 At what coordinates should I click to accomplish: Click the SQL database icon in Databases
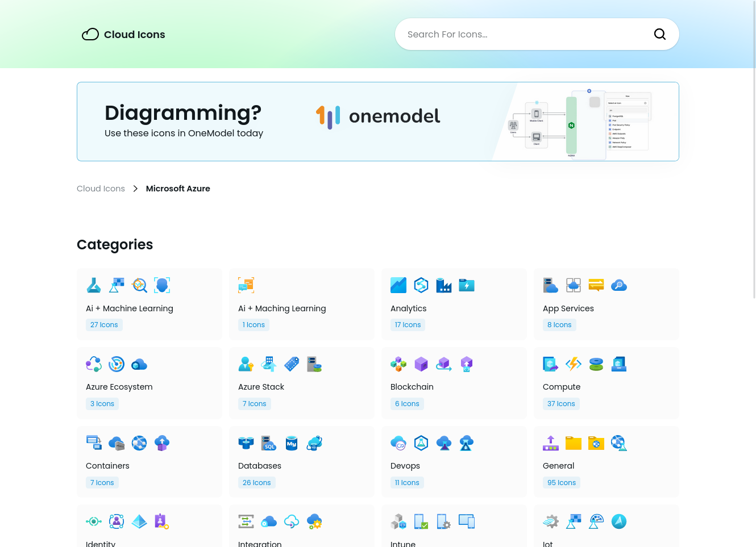coord(269,443)
